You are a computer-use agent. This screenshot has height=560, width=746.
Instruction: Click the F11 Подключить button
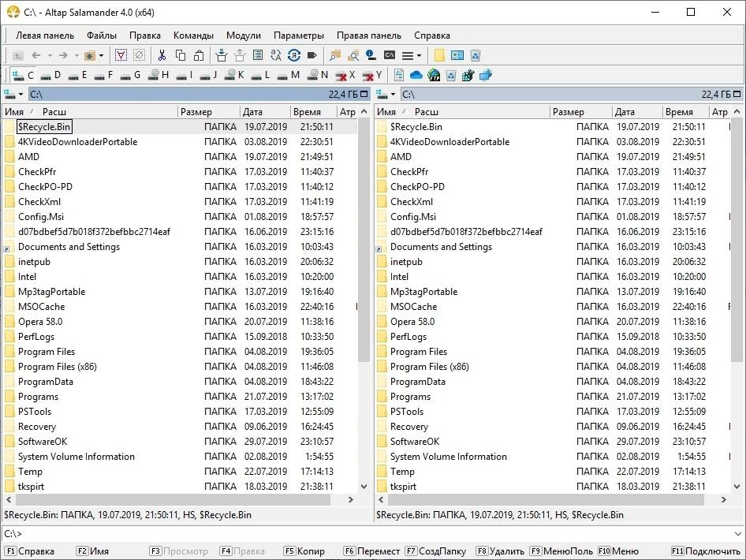tap(706, 551)
